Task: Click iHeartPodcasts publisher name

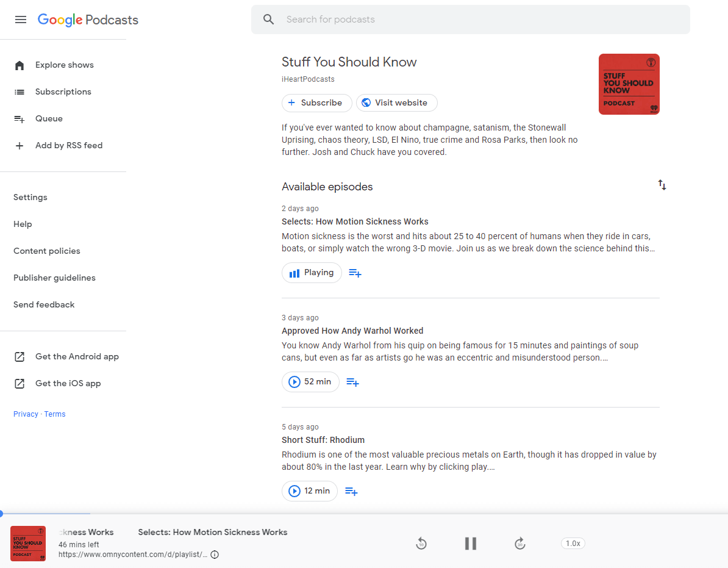Action: click(308, 79)
